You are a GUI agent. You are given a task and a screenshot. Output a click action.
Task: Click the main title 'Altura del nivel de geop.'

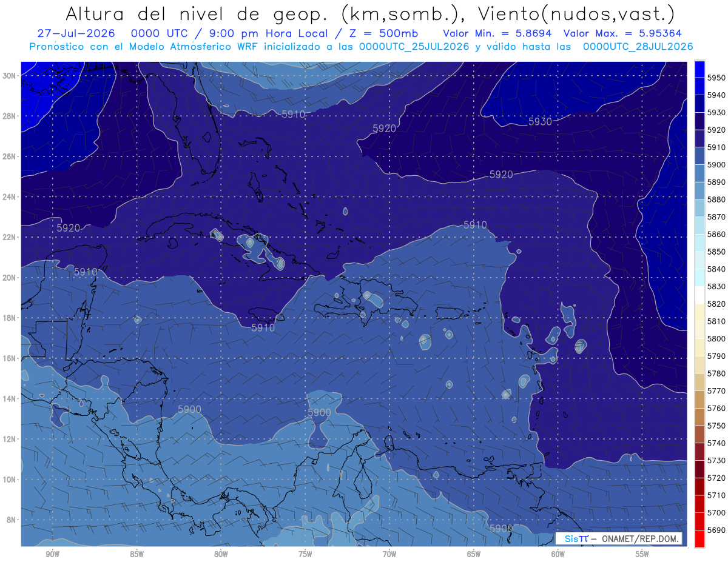click(197, 13)
